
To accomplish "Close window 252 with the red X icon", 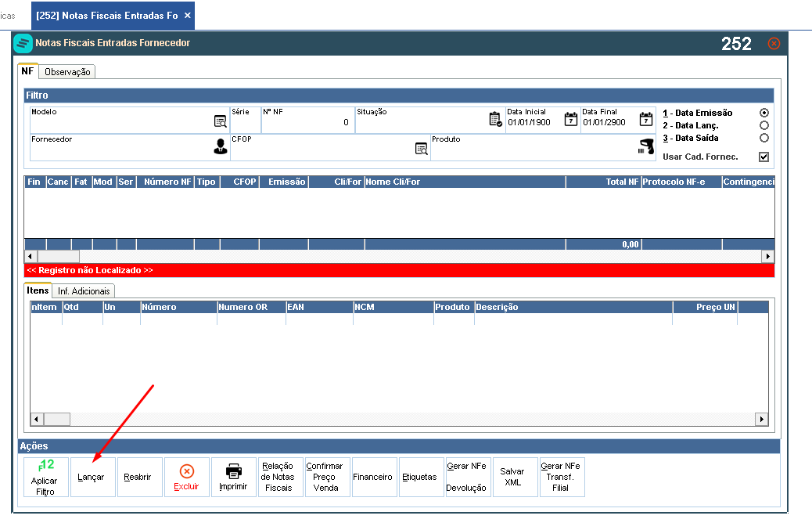I will pyautogui.click(x=774, y=44).
